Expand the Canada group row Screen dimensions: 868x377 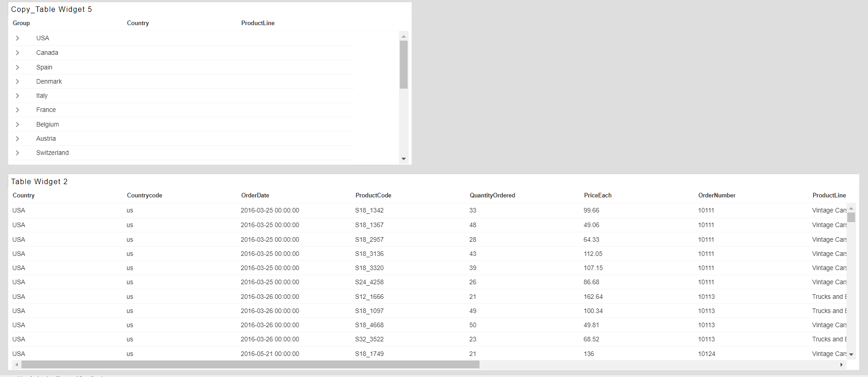pos(17,53)
